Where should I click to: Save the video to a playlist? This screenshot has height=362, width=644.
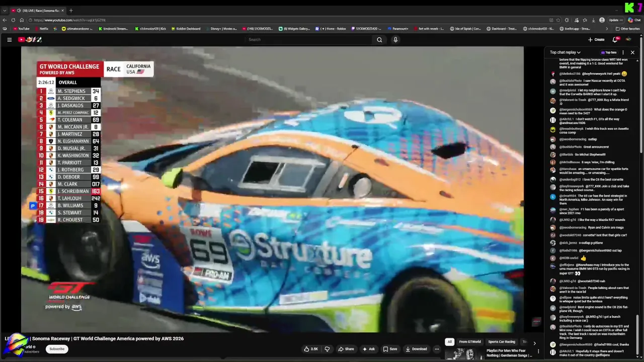point(390,349)
